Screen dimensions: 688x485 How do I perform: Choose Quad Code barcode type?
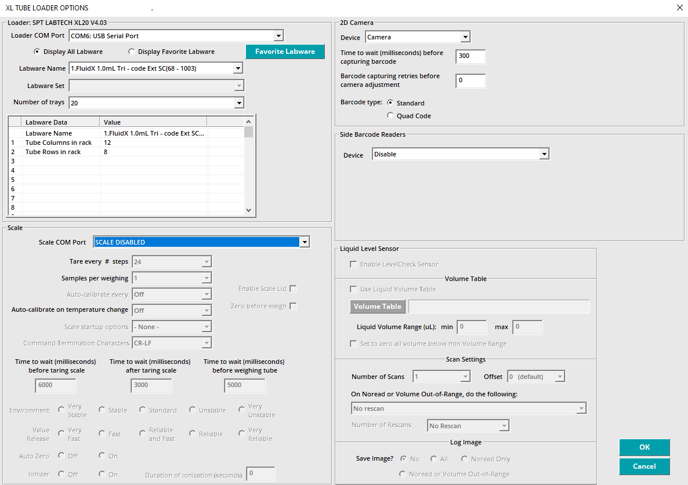pyautogui.click(x=390, y=116)
